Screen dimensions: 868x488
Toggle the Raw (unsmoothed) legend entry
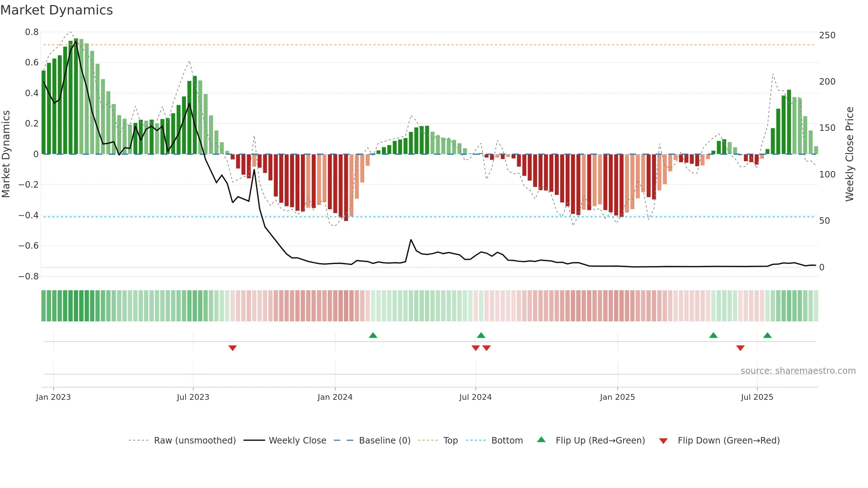[182, 440]
